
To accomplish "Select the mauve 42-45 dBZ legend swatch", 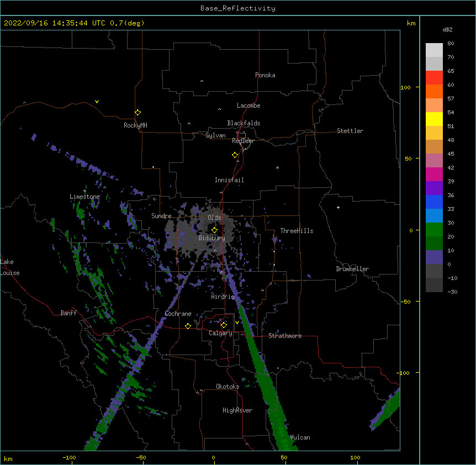I will 434,160.
